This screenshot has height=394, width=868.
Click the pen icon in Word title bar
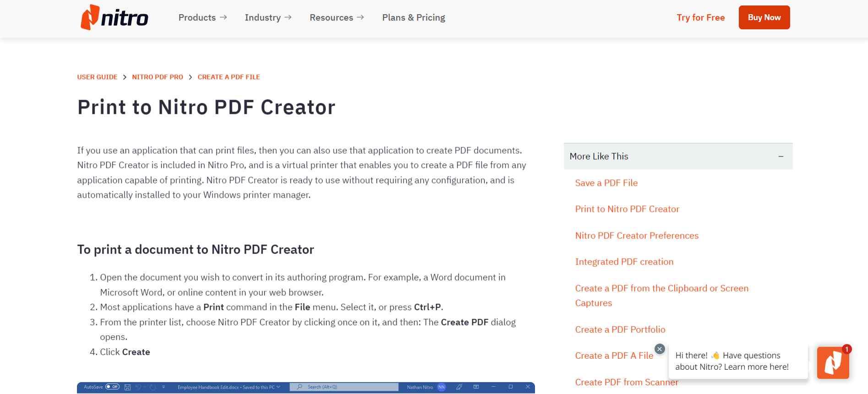coord(459,387)
